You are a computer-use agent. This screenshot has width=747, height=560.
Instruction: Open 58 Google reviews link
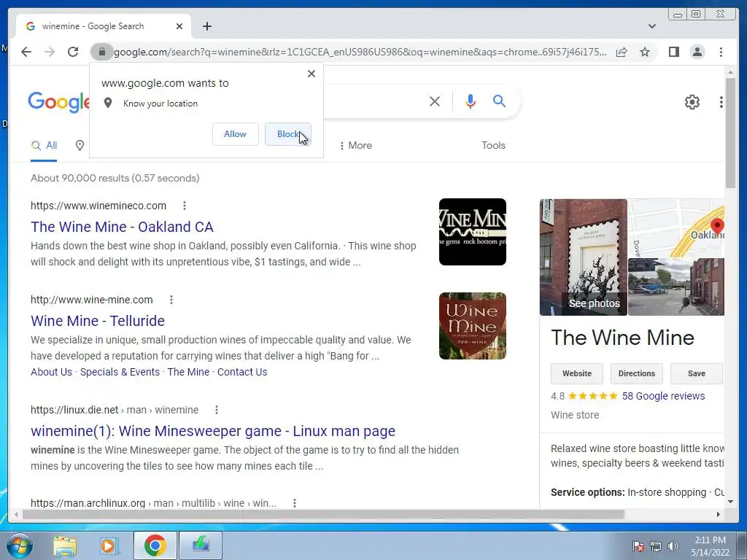(663, 396)
